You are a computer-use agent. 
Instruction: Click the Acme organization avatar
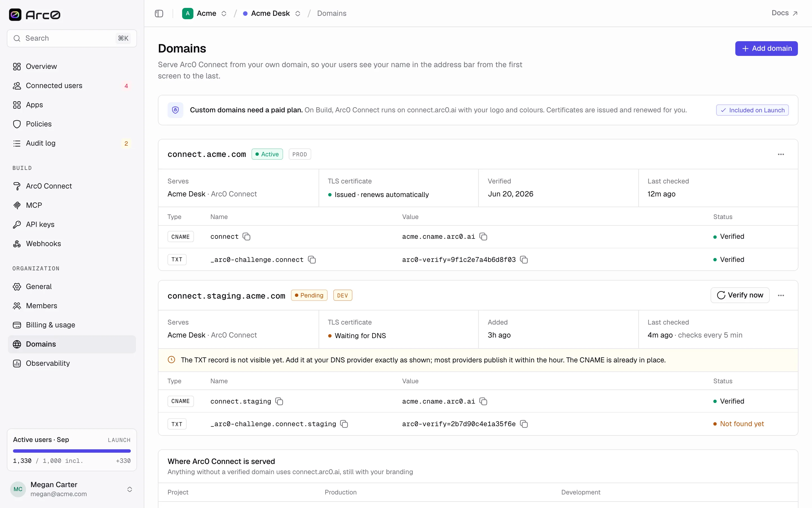click(x=187, y=14)
